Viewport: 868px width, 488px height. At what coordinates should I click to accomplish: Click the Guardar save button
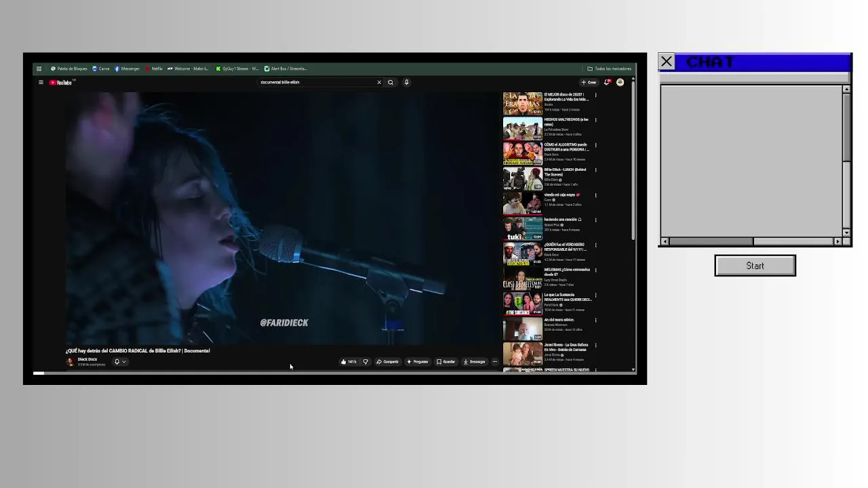pos(446,361)
